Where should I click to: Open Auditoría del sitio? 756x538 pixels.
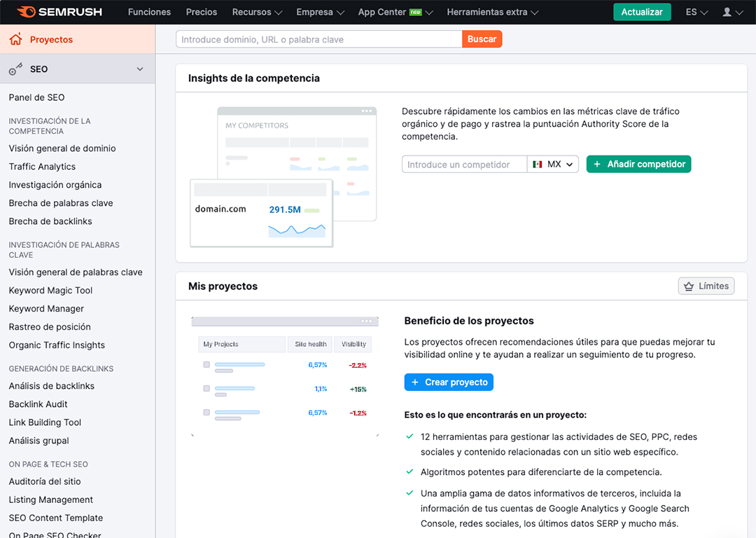(45, 481)
